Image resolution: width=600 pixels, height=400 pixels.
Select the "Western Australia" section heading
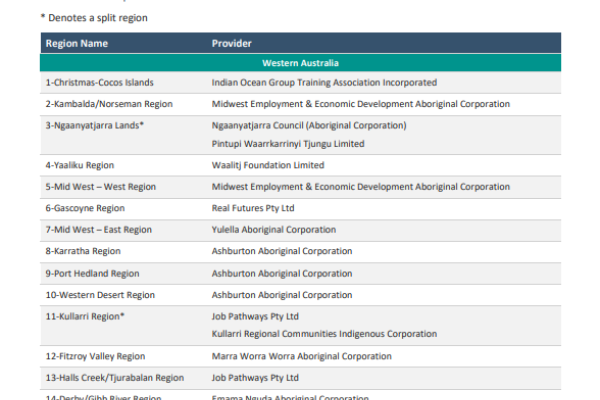pyautogui.click(x=300, y=63)
